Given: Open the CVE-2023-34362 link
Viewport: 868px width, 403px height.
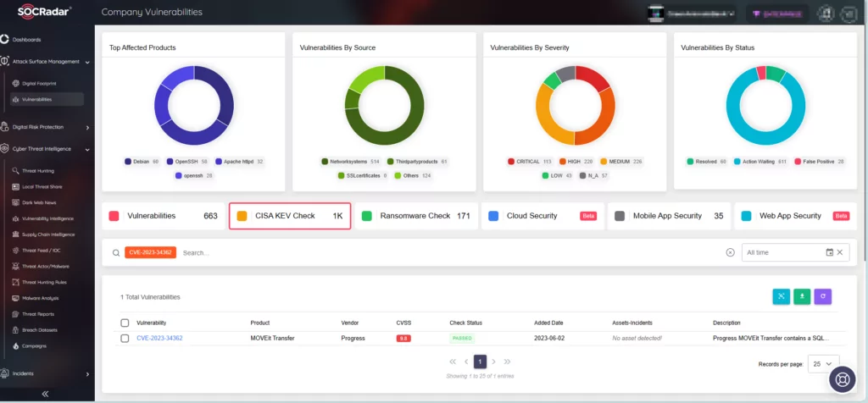Looking at the screenshot, I should coord(159,339).
